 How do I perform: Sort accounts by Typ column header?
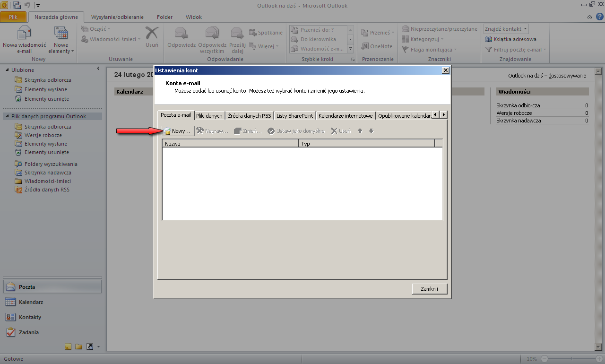[x=366, y=143]
